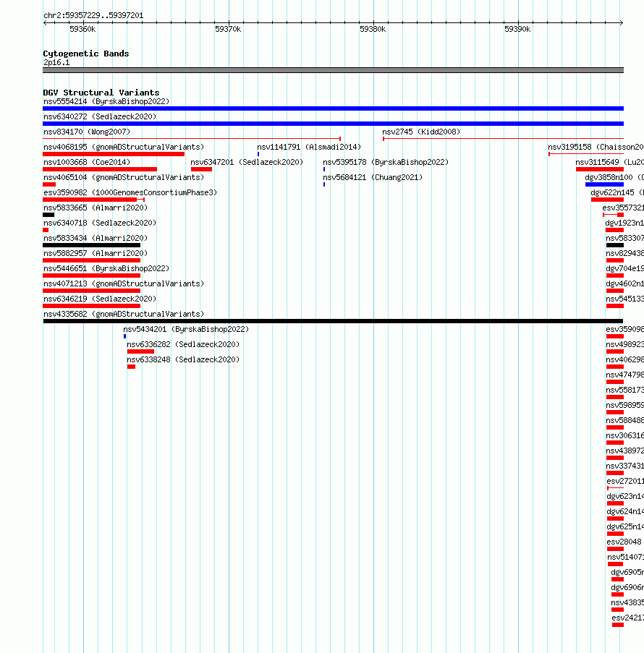Click the esv3557321 variant label

pos(623,208)
